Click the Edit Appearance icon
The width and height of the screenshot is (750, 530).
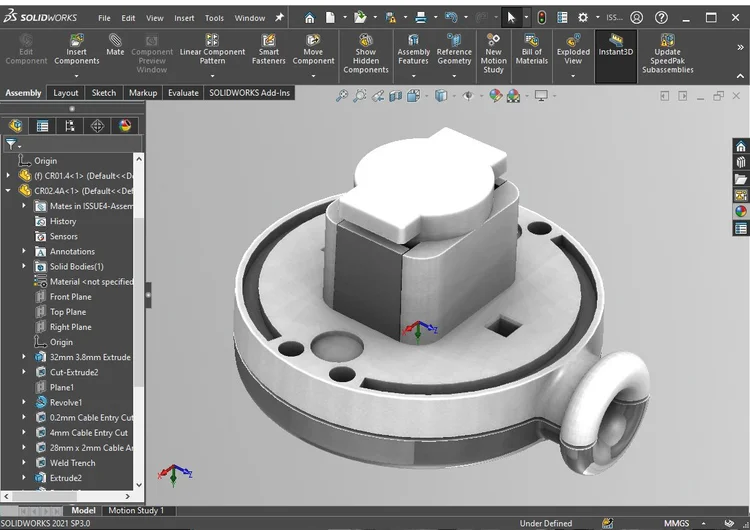tap(496, 96)
